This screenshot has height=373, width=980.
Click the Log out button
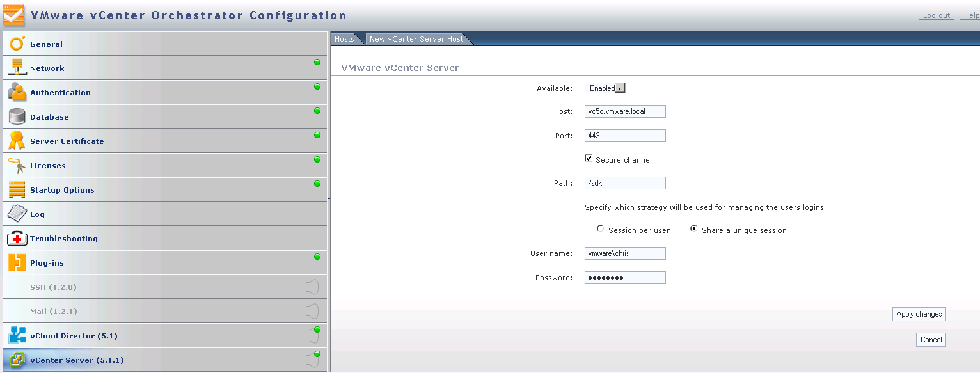[937, 15]
